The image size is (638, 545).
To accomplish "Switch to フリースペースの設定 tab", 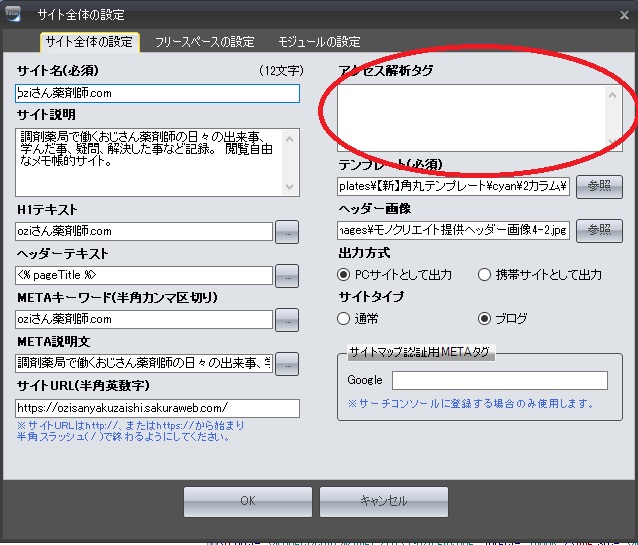I will 204,42.
